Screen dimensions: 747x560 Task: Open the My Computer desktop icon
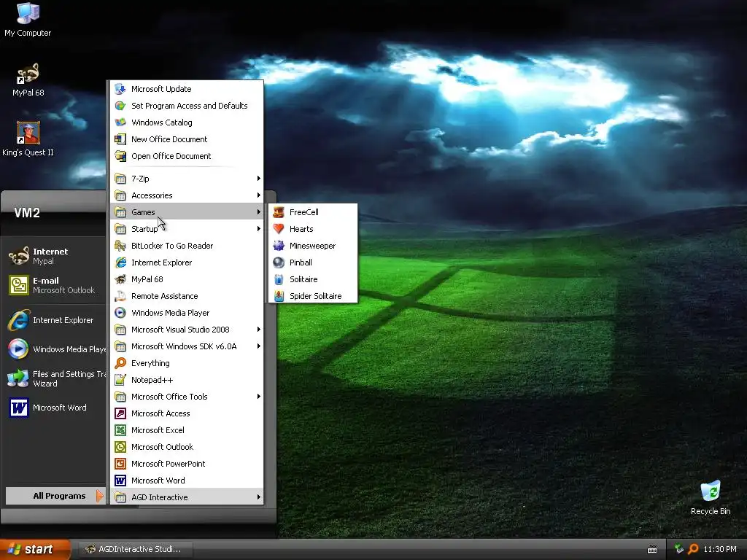(28, 20)
